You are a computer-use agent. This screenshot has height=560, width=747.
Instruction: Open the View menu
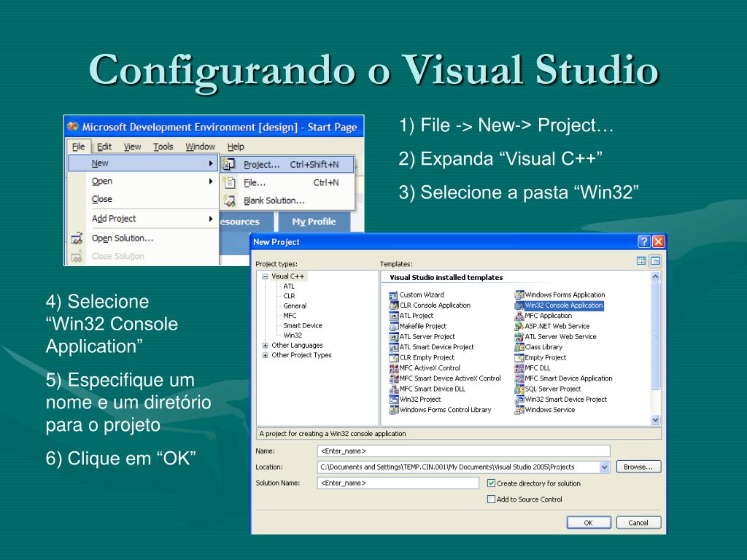click(132, 147)
